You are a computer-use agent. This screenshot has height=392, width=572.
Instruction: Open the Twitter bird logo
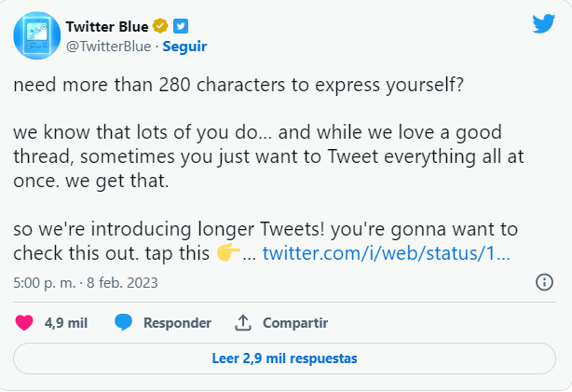(x=543, y=25)
